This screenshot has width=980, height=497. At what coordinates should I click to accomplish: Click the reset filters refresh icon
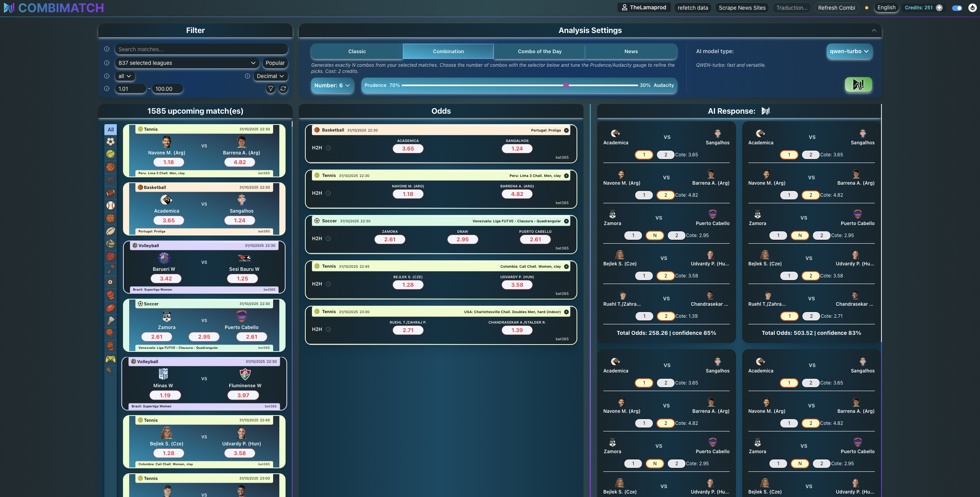(x=283, y=89)
